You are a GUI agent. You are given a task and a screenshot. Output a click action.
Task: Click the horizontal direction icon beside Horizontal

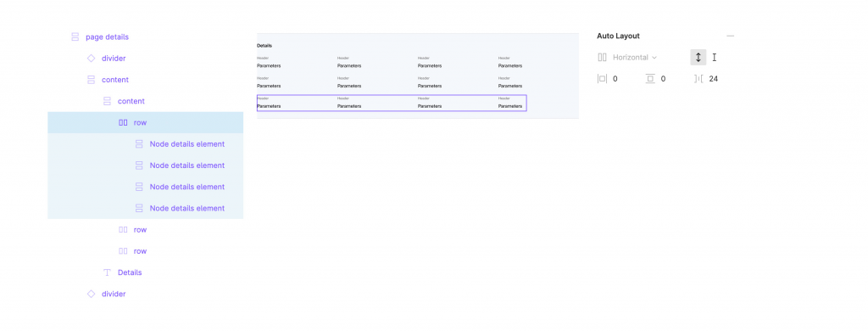point(603,57)
